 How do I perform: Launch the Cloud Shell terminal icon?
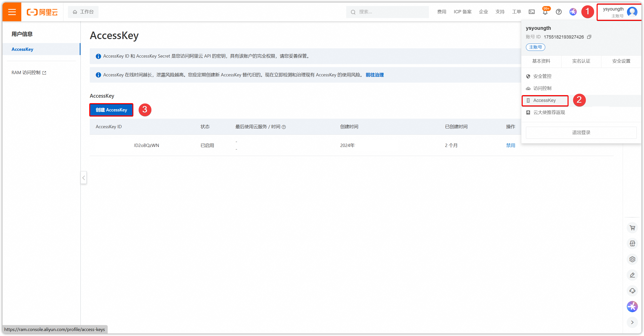coord(531,12)
